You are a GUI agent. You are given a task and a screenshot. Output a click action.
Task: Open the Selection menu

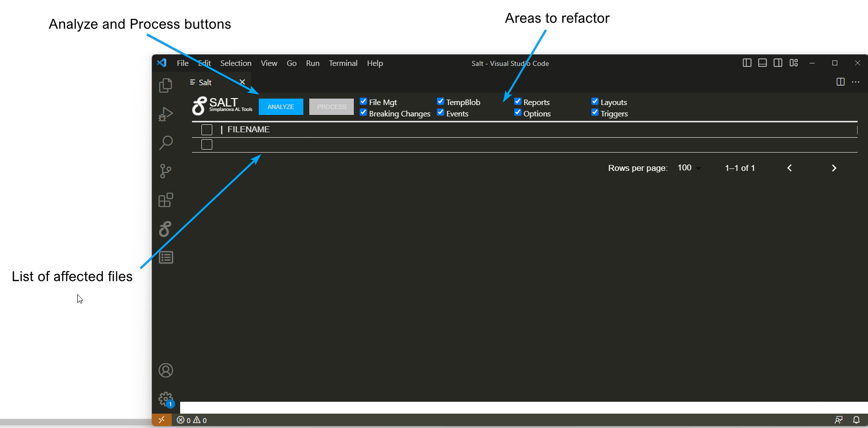(236, 63)
